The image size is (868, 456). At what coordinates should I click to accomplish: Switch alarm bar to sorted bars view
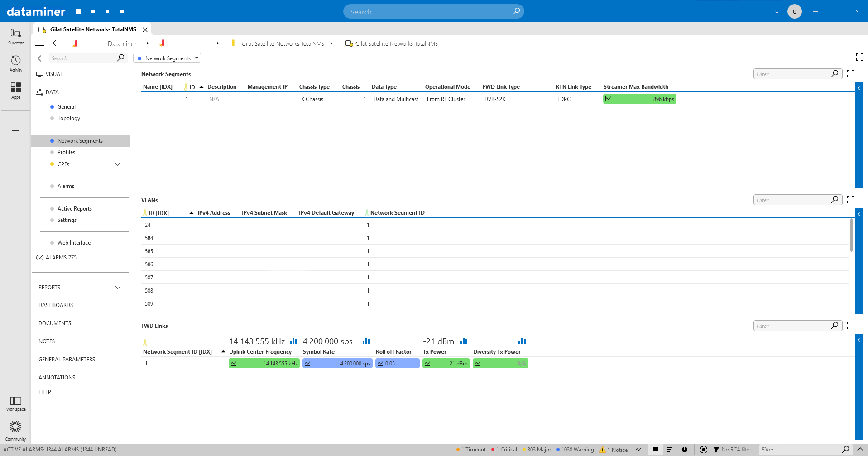coord(670,450)
